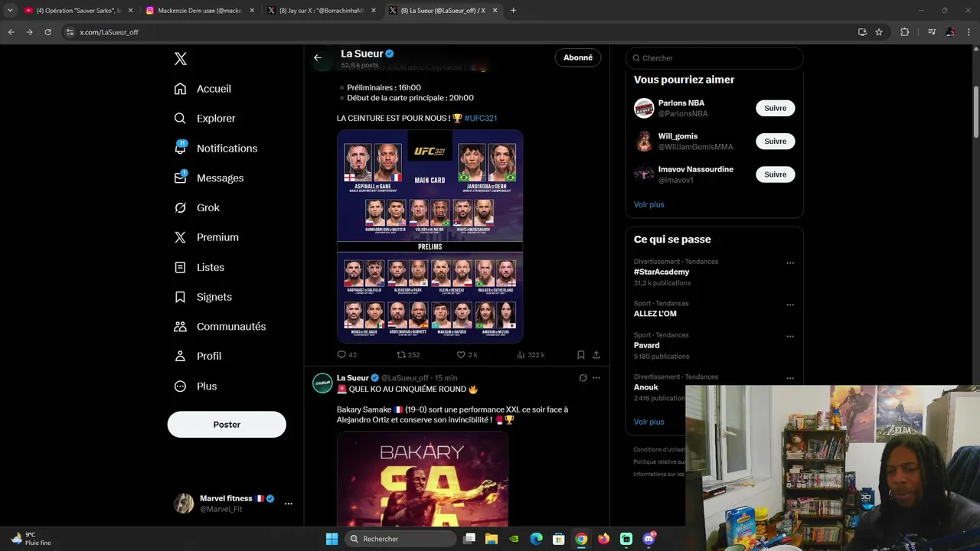Open Plus more-options icon in sidebar

tap(180, 386)
